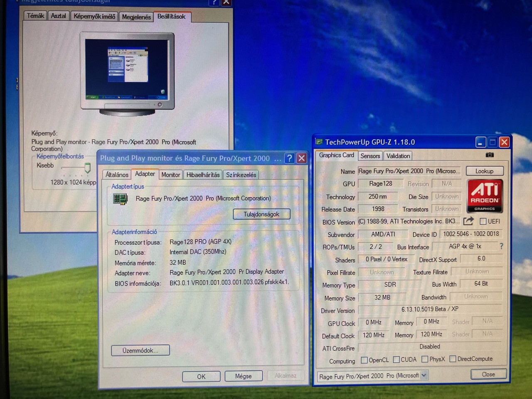Click the Close button in GPU-Z
Screen dimensions: 532x399
point(488,374)
